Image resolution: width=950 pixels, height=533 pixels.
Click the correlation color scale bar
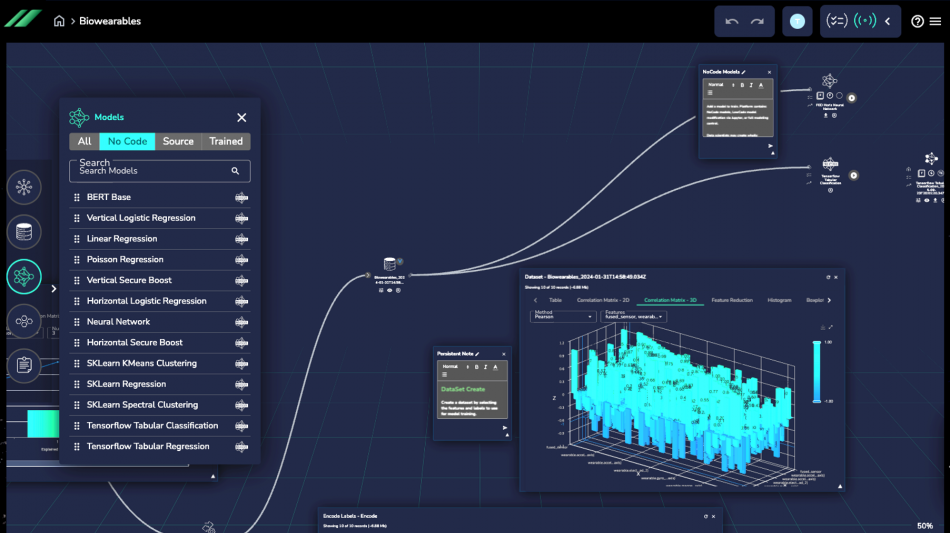817,371
